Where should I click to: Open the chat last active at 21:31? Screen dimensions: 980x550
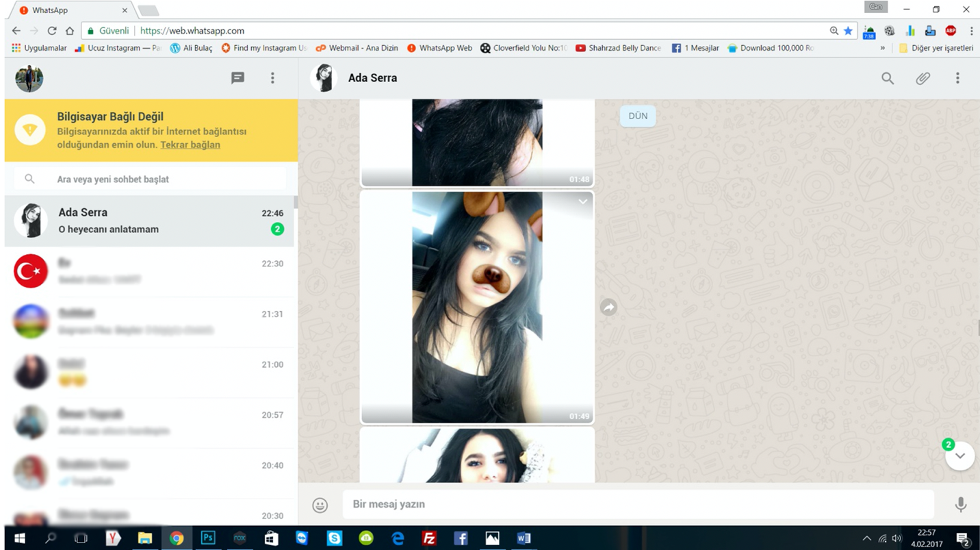point(149,322)
